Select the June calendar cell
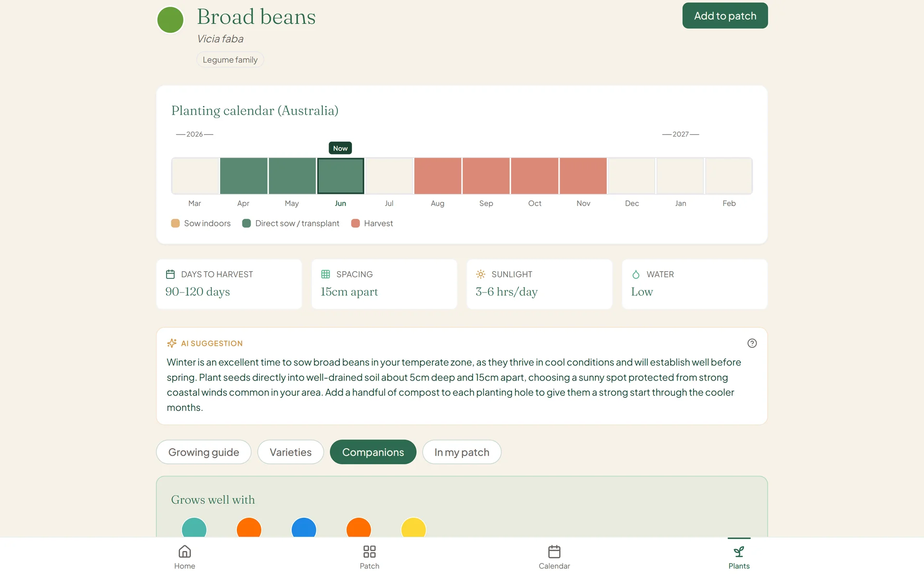 [x=340, y=176]
